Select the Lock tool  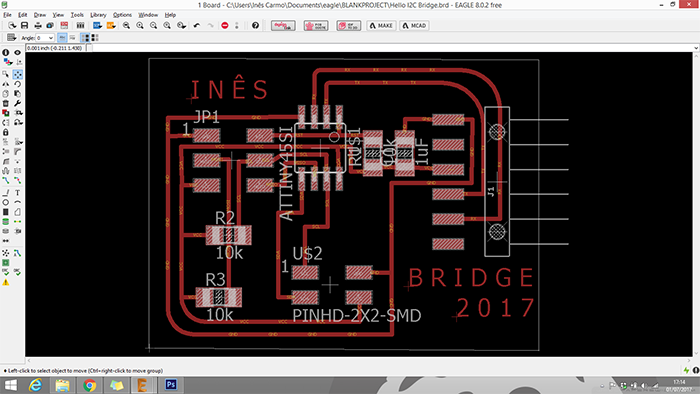(6, 132)
